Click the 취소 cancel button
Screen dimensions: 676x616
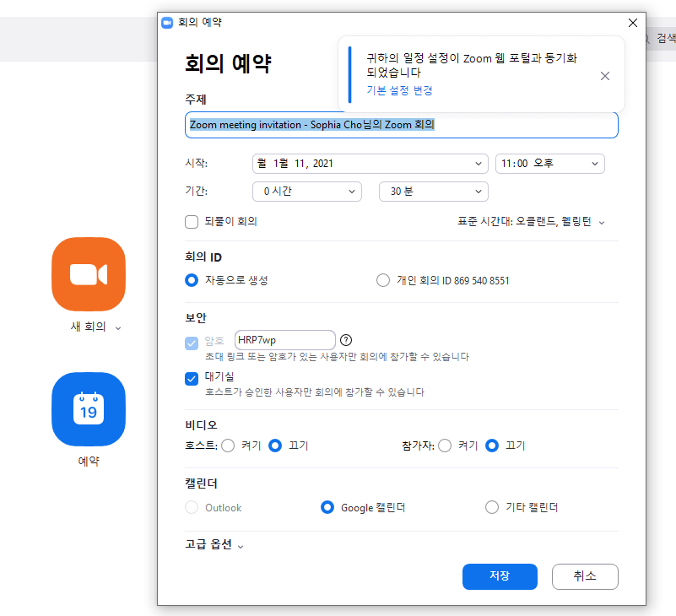(585, 576)
